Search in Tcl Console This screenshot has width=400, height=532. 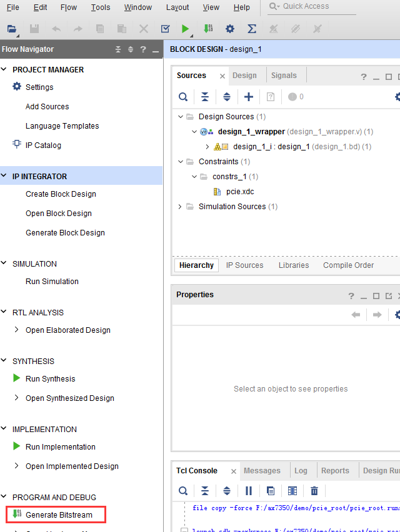tap(183, 491)
